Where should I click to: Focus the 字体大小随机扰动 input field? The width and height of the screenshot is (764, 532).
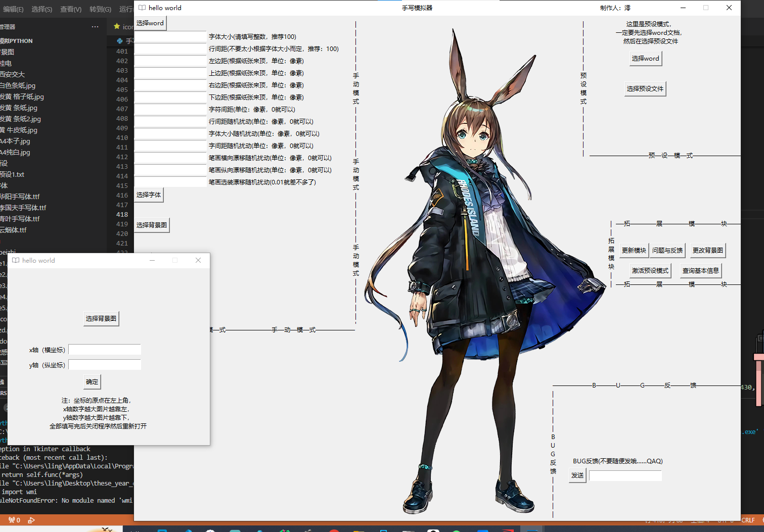click(170, 133)
